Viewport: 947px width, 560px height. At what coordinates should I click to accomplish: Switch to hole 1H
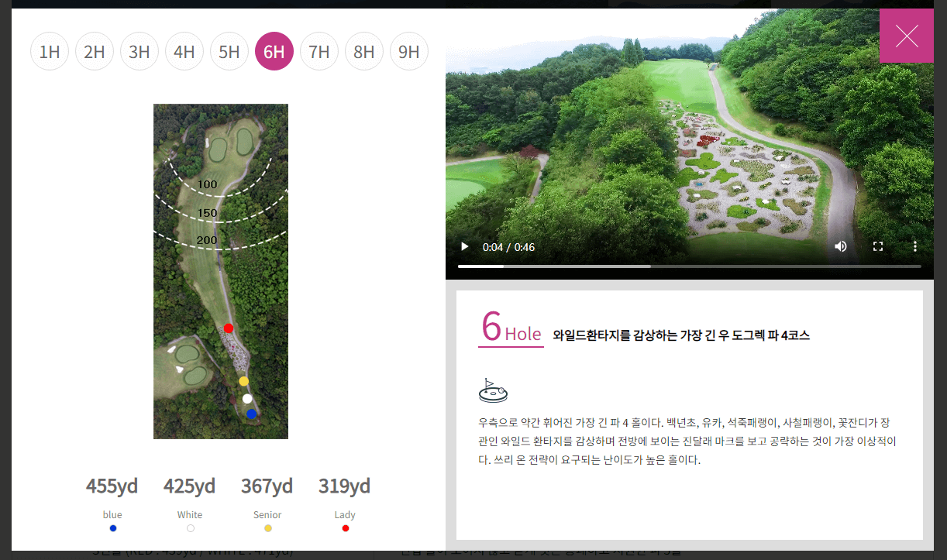pos(50,51)
